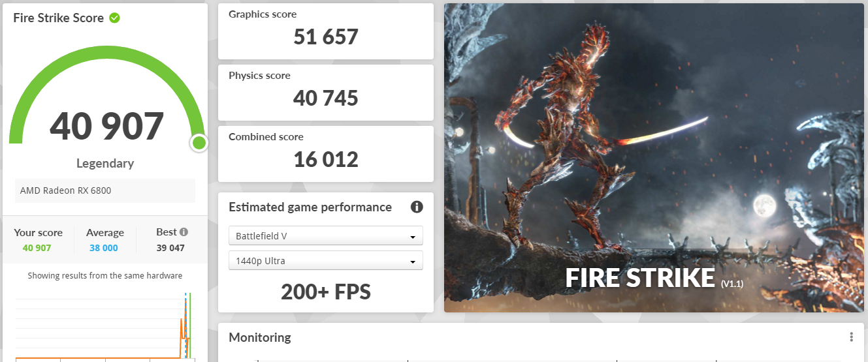Click the Combined score 16 012 card
The height and width of the screenshot is (362, 868).
click(326, 154)
